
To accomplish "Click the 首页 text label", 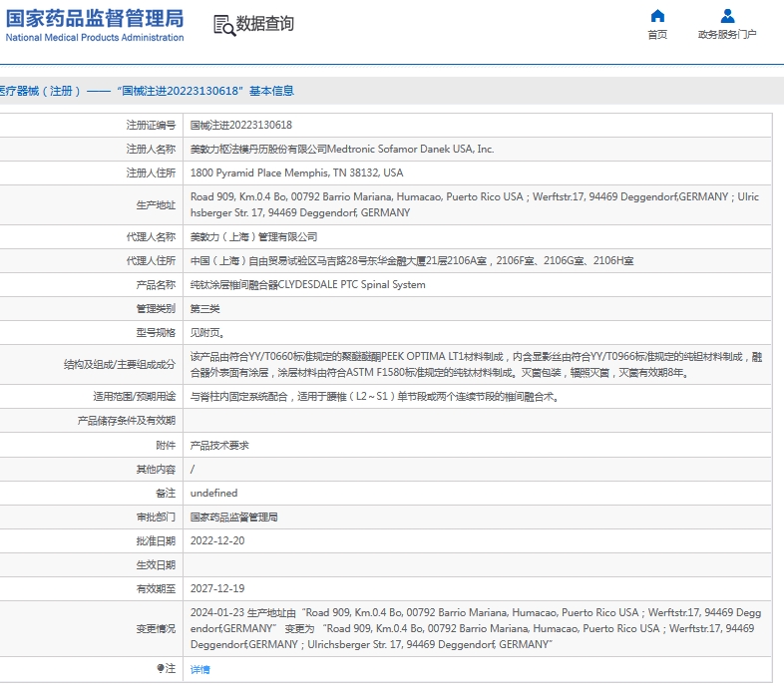I will coord(657,35).
